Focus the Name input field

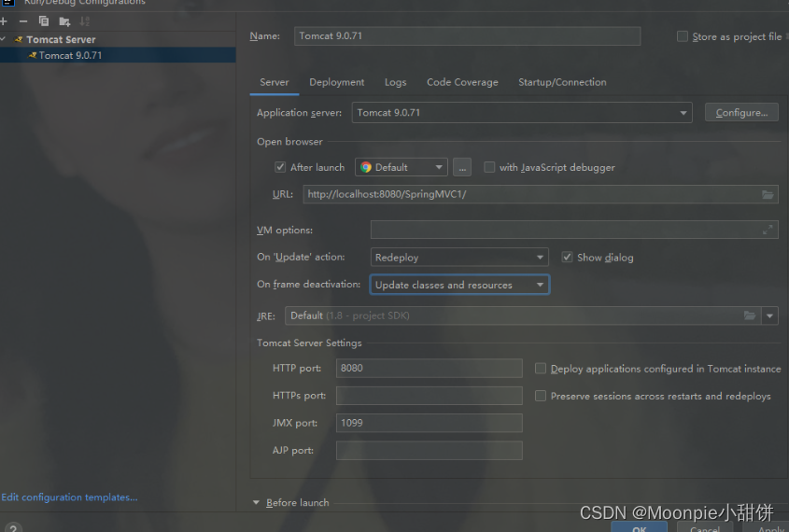coord(467,36)
